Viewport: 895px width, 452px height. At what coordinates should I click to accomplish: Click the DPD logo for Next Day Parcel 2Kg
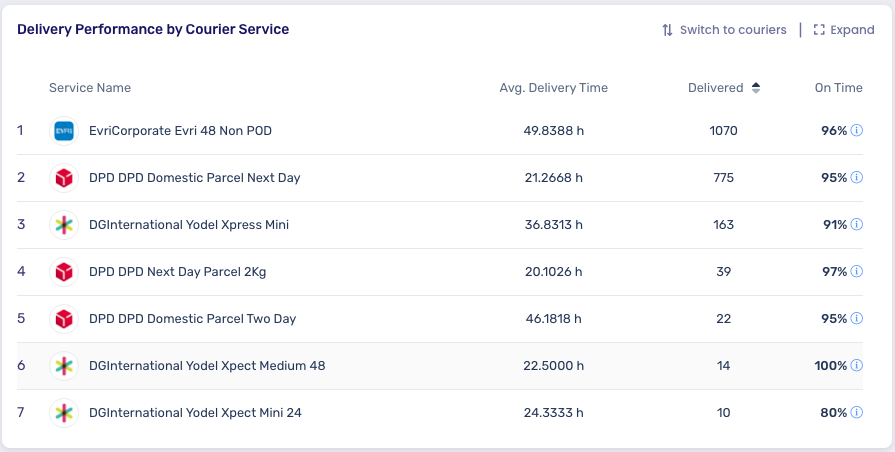[64, 272]
